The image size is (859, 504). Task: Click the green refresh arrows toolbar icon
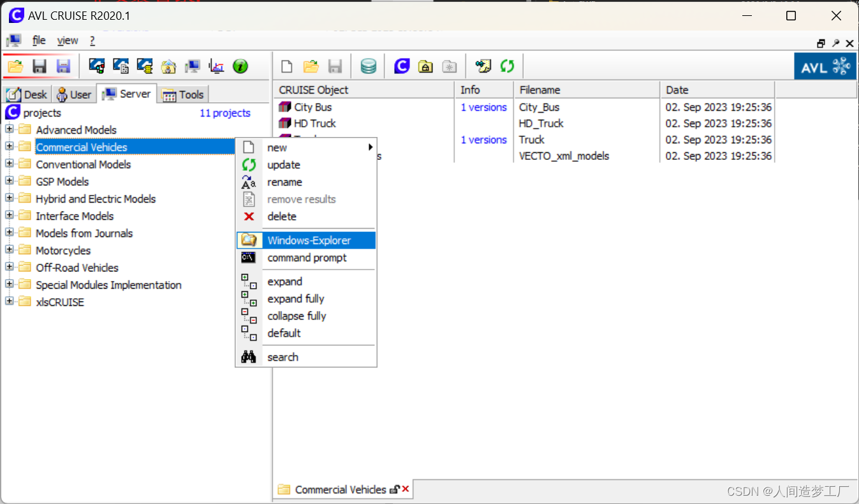(x=507, y=66)
